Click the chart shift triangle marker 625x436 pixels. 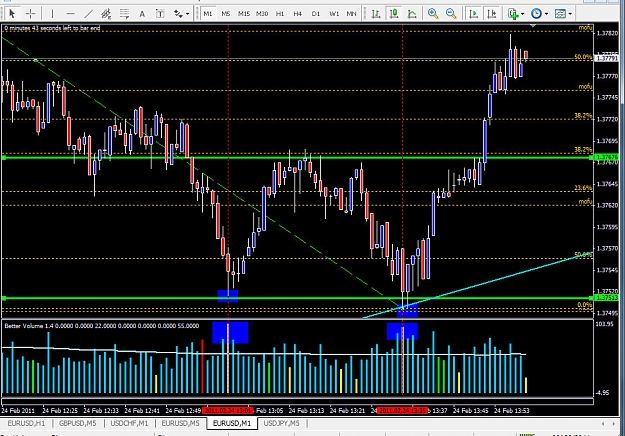pyautogui.click(x=533, y=26)
